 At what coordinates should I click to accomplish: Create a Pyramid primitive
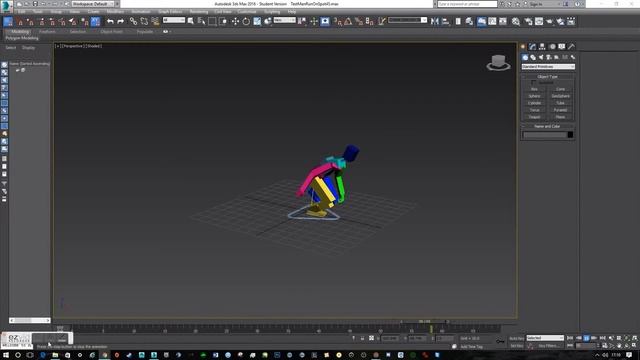560,110
